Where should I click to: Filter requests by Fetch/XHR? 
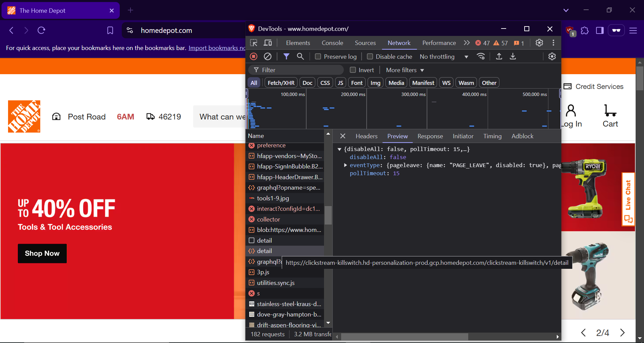click(281, 83)
